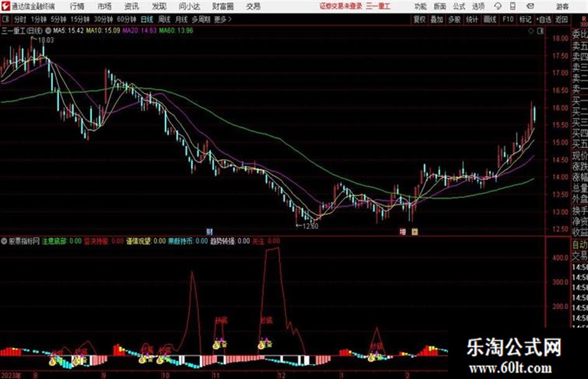Viewport: 588px width, 379px height.
Task: Click the 2023年 date axis label
Action: [x=11, y=375]
